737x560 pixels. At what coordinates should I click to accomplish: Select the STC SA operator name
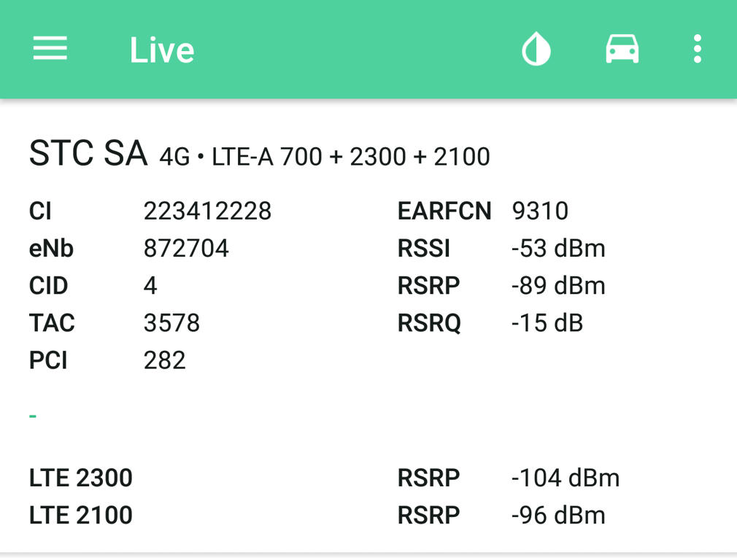click(88, 153)
